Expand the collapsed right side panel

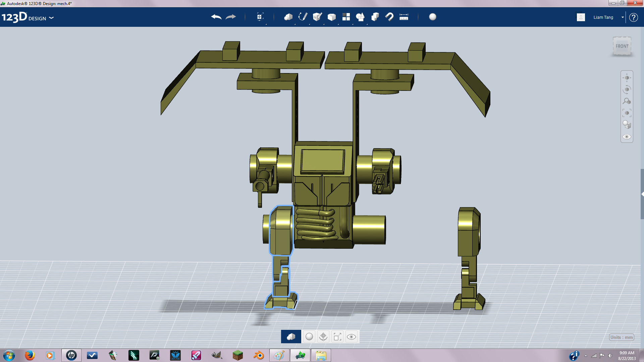pyautogui.click(x=642, y=194)
